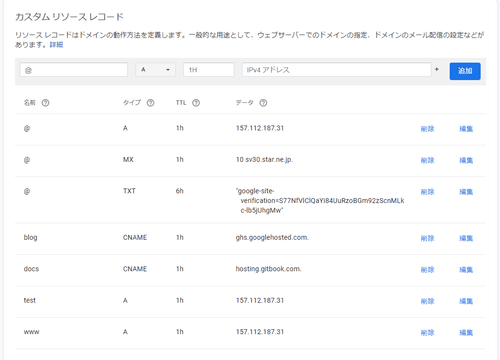This screenshot has width=500, height=360.
Task: Click the 157.112.187.31 value in test row
Action: point(260,300)
